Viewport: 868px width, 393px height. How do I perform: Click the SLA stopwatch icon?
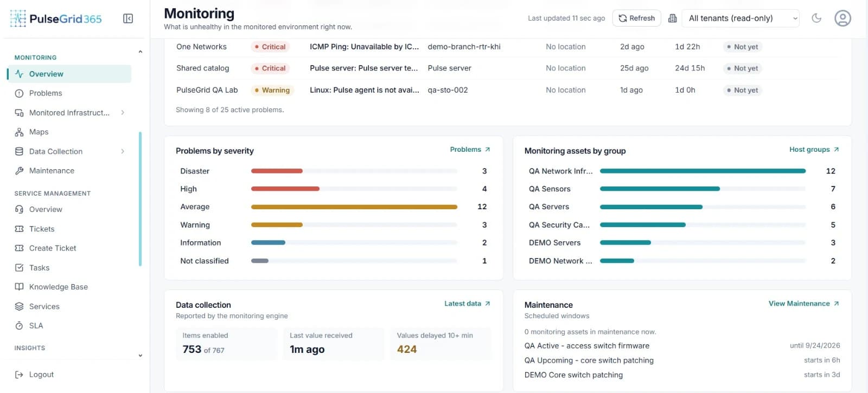(19, 325)
